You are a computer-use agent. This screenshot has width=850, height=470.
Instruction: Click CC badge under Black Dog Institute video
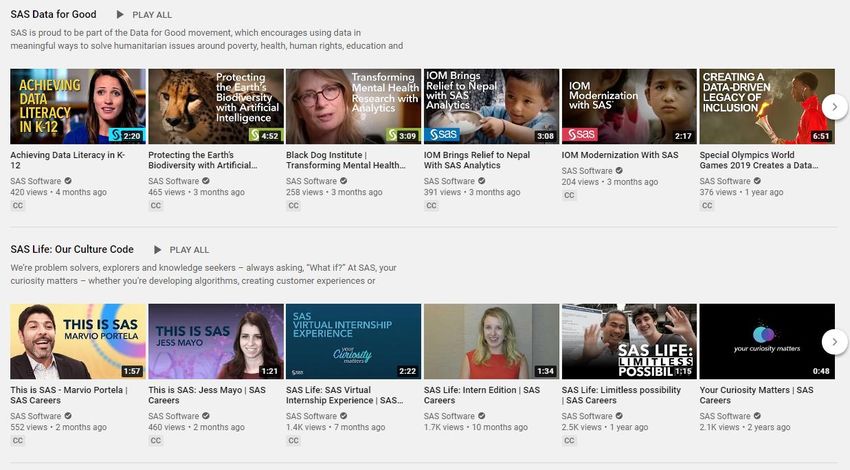click(x=293, y=205)
